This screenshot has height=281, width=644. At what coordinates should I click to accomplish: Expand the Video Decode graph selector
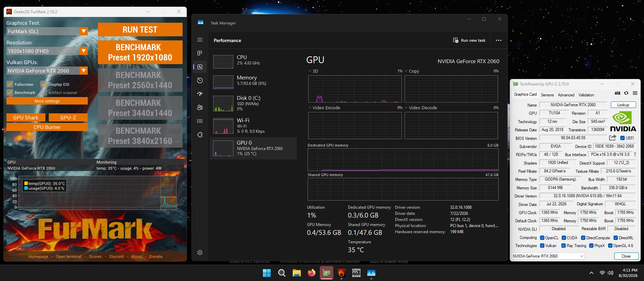406,108
